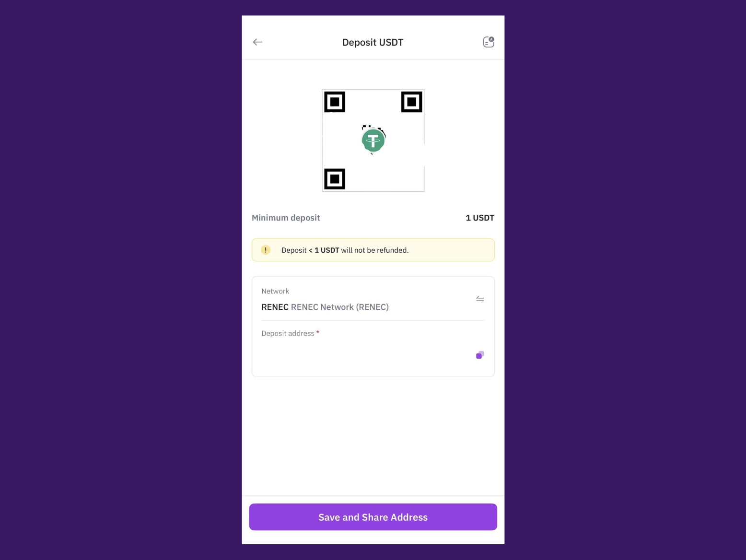This screenshot has height=560, width=746.
Task: Open the RENEC Network (RENEC) selector
Action: point(373,299)
